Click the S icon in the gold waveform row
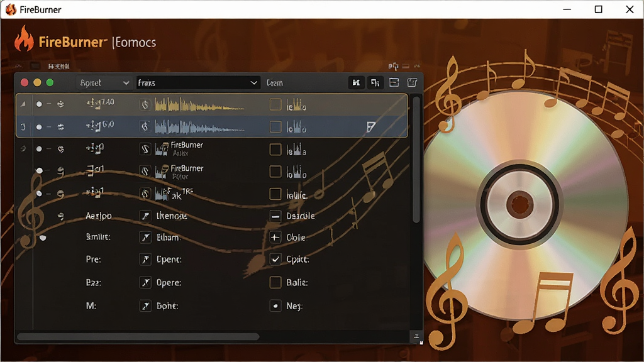The image size is (644, 362). tap(145, 105)
